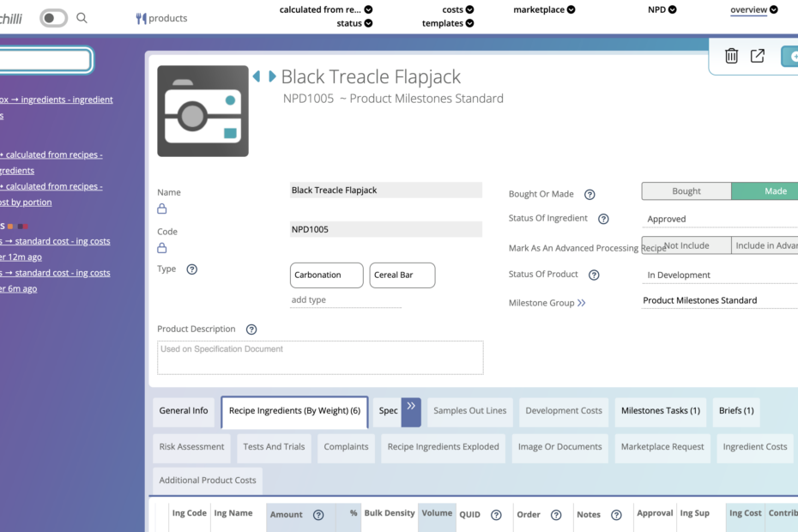Open the marketplace dropdown menu
This screenshot has width=798, height=532.
544,10
